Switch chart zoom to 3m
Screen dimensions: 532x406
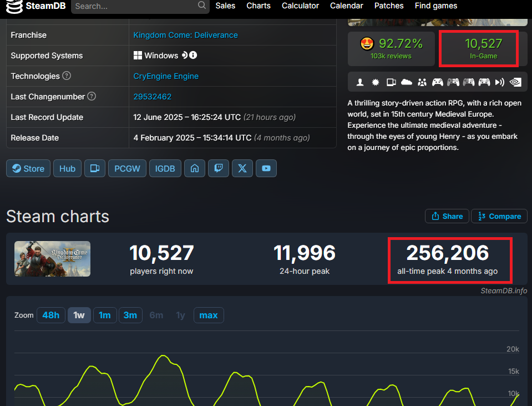(x=130, y=315)
